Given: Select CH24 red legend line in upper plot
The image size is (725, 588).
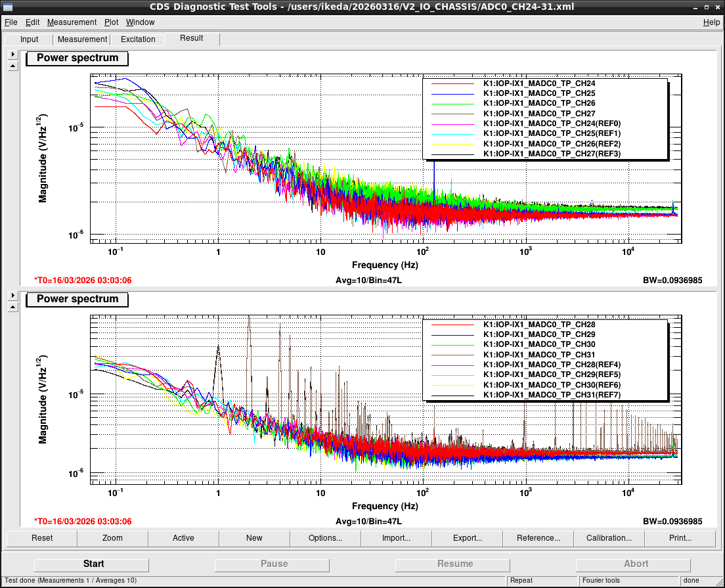Looking at the screenshot, I should [452, 83].
